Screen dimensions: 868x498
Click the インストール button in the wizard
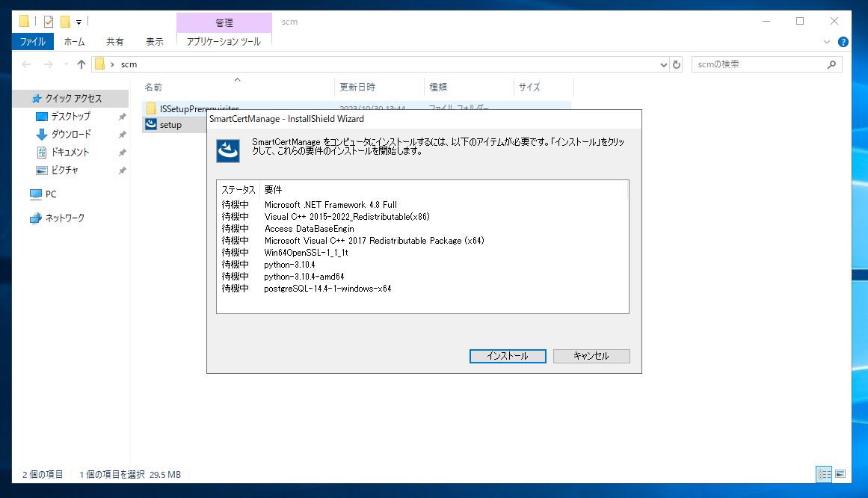coord(508,356)
